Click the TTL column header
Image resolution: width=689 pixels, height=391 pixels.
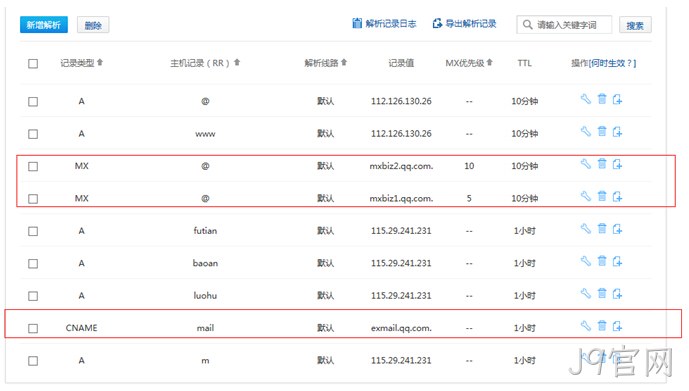pyautogui.click(x=525, y=63)
